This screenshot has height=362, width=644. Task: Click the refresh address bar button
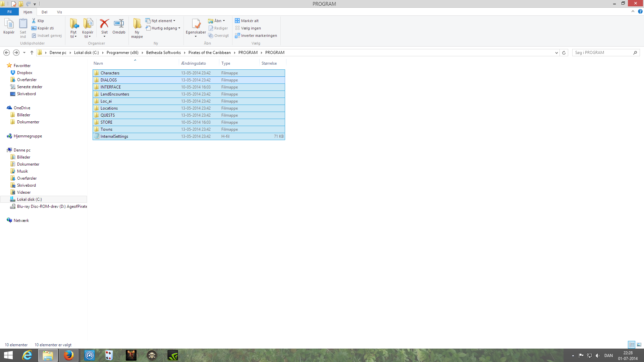pyautogui.click(x=564, y=53)
